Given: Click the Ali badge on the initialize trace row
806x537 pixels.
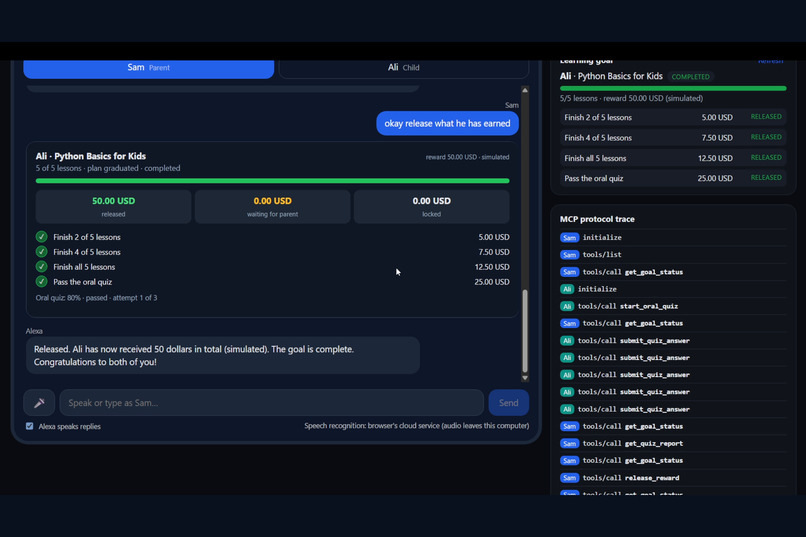Looking at the screenshot, I should (566, 289).
